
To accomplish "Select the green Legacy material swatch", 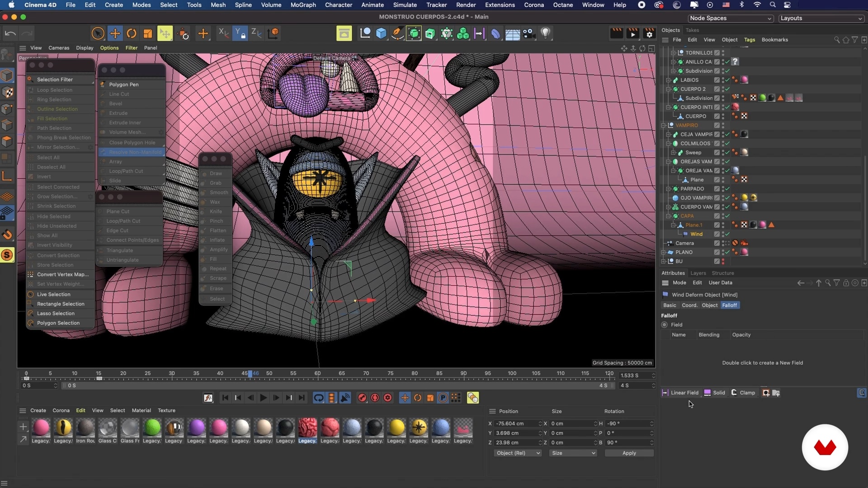I will click(x=152, y=427).
